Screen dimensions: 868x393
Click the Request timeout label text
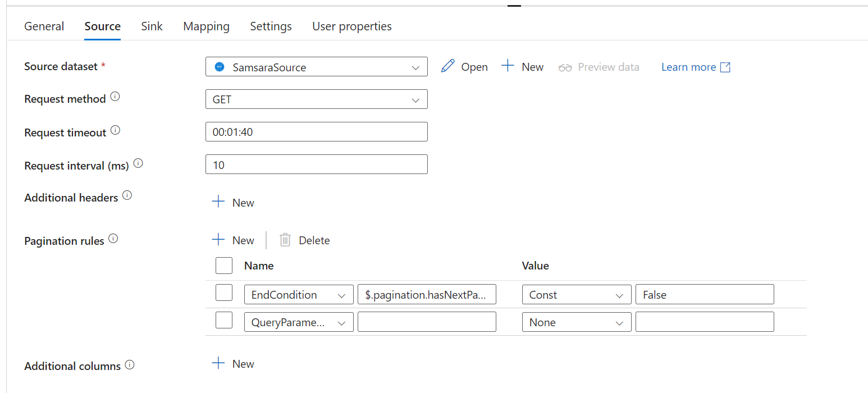point(65,132)
